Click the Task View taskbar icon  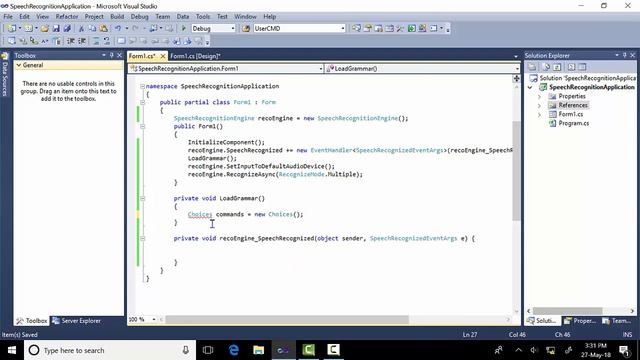[x=208, y=350]
